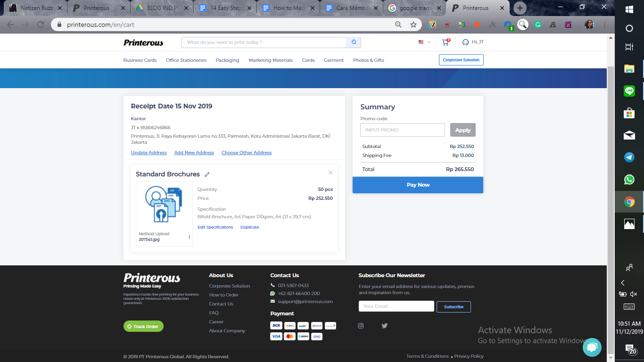The image size is (644, 362).
Task: Switch to the Cara Membuat tab
Action: (x=352, y=8)
